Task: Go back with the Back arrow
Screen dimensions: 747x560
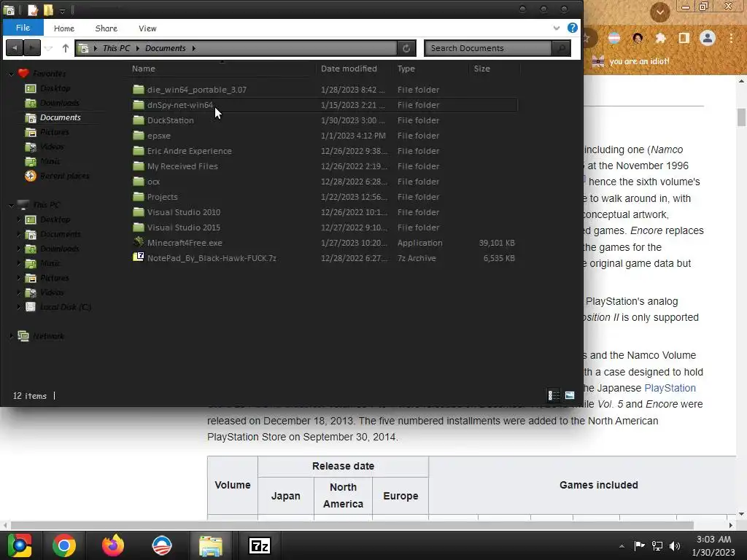Action: coord(15,47)
